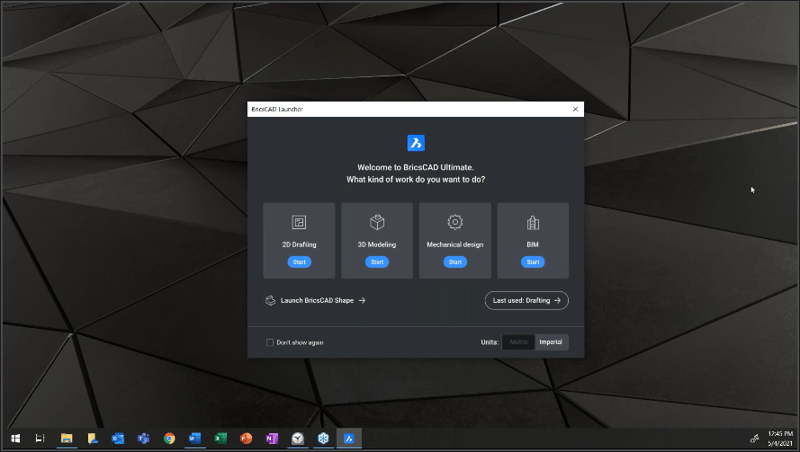Open the snowflake app taskbar icon

[323, 438]
